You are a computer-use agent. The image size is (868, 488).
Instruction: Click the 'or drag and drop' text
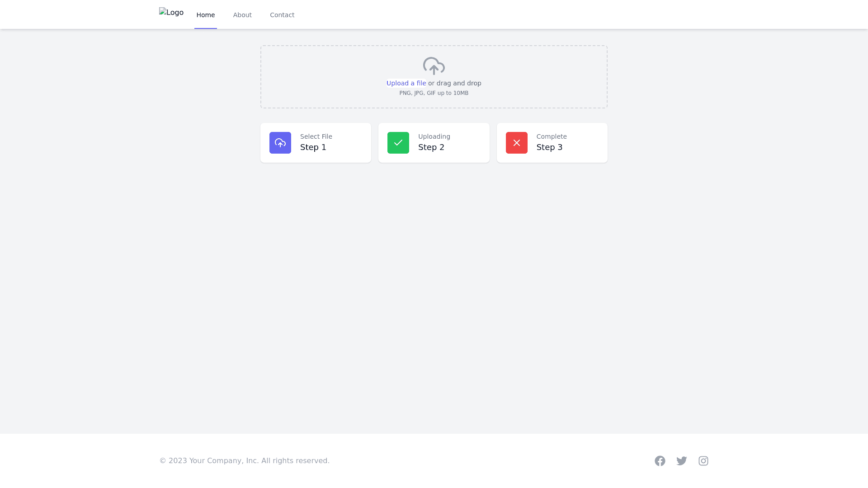455,83
